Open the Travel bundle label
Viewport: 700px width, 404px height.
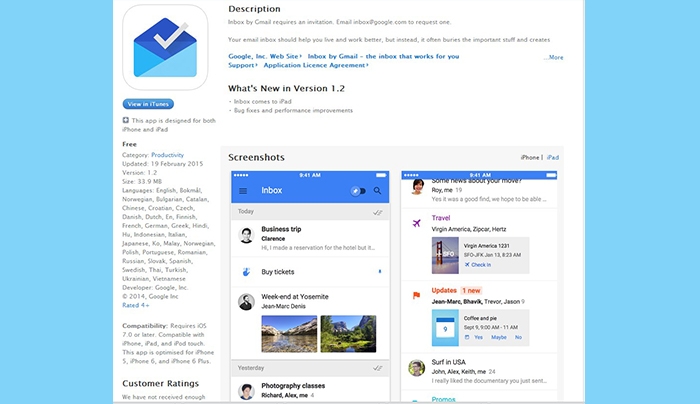click(441, 218)
